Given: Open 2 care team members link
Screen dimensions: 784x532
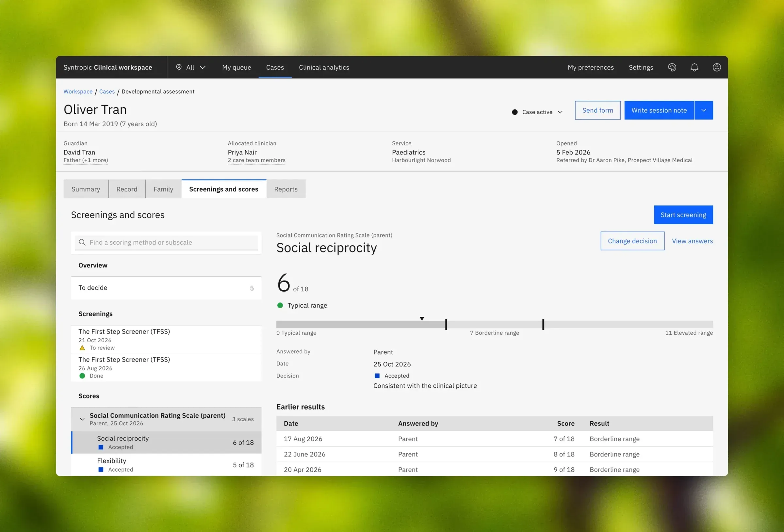Looking at the screenshot, I should [x=256, y=160].
